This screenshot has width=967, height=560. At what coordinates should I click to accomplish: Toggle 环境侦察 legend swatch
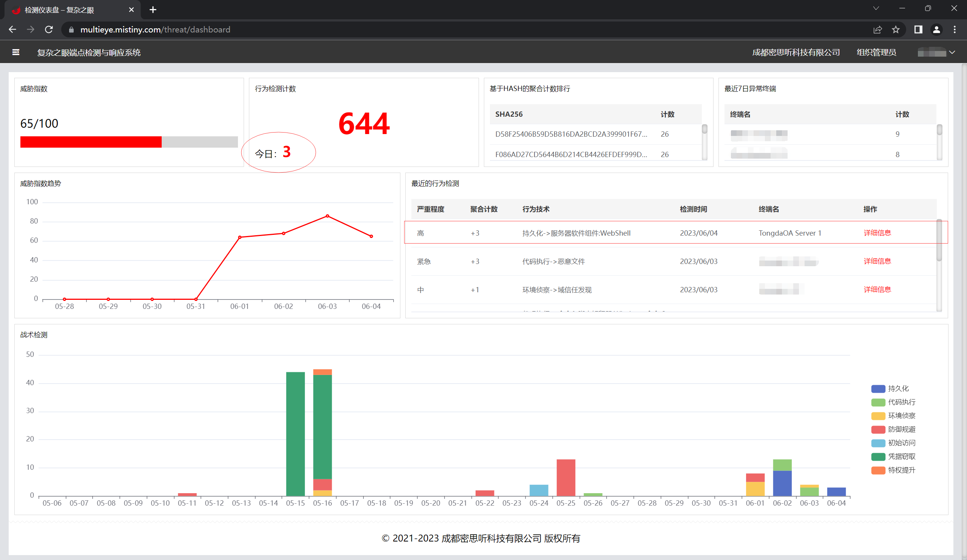[878, 416]
